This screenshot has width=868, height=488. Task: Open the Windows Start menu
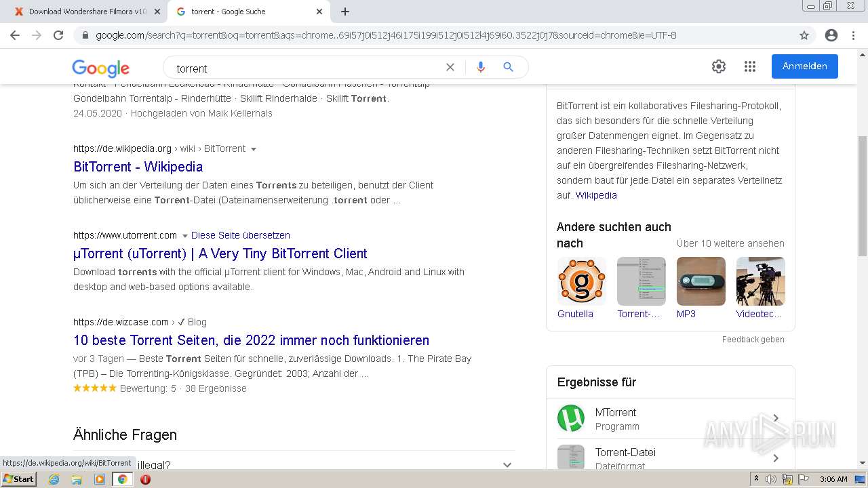coord(18,479)
